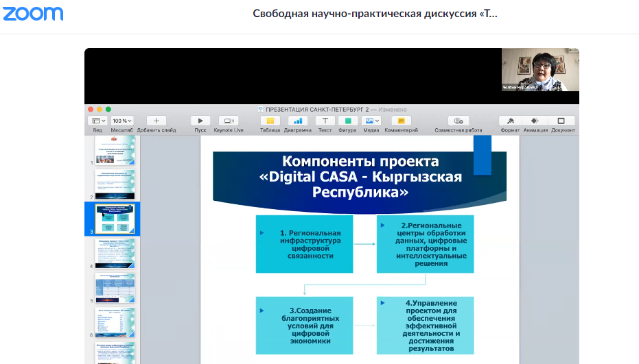Click the speaker's webcam video tile
The height and width of the screenshot is (364, 639).
tap(540, 70)
